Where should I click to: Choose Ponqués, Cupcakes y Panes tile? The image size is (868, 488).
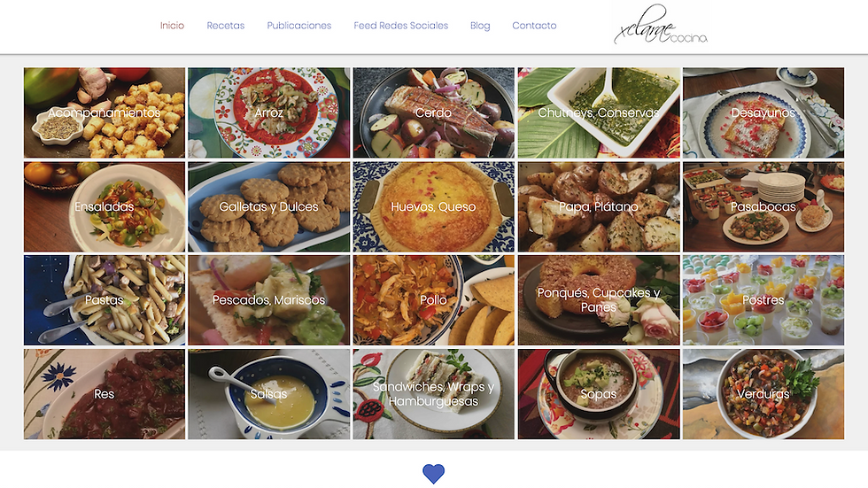599,300
